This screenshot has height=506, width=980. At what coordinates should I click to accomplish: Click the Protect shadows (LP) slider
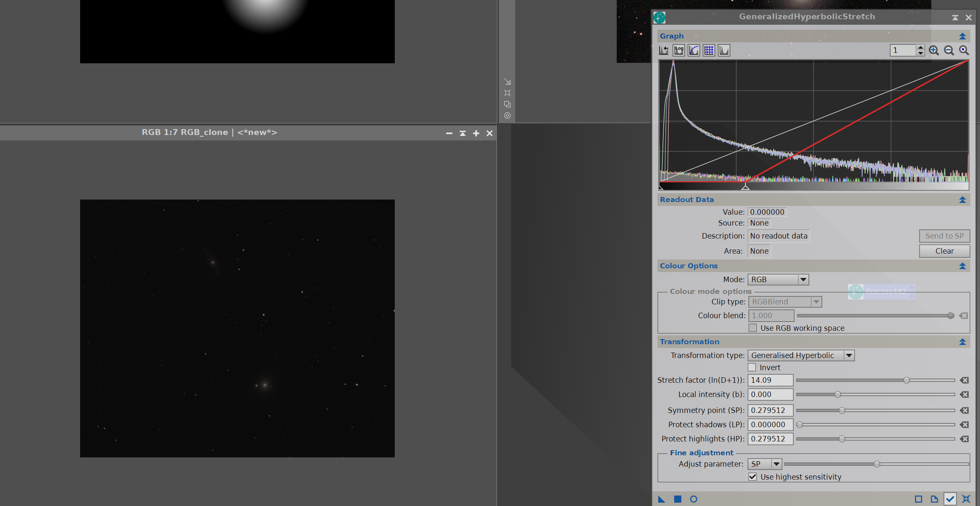pyautogui.click(x=876, y=425)
